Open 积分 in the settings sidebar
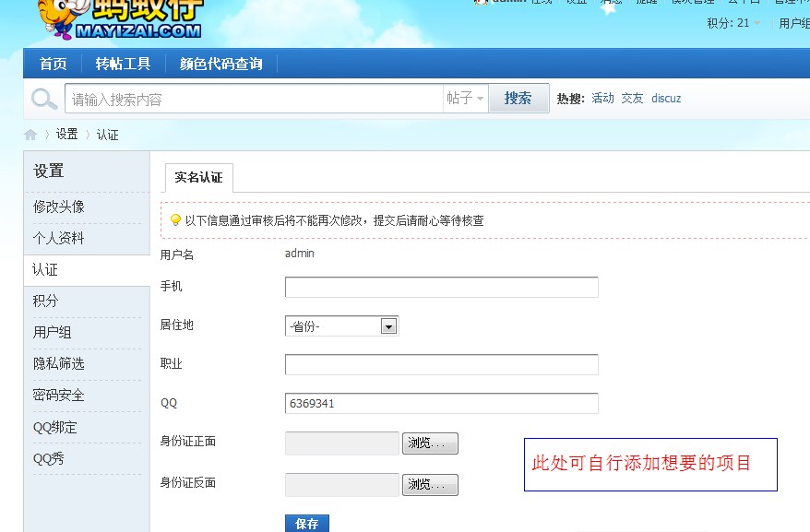 [x=45, y=301]
